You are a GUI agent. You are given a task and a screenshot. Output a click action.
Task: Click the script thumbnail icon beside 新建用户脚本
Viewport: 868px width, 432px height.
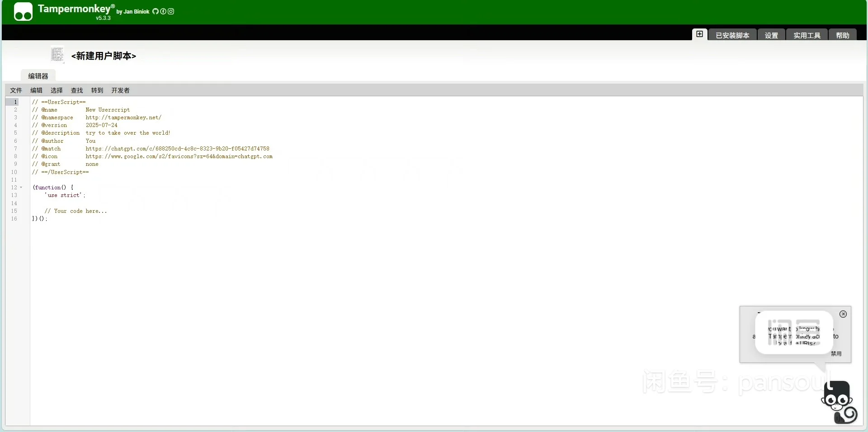[57, 55]
